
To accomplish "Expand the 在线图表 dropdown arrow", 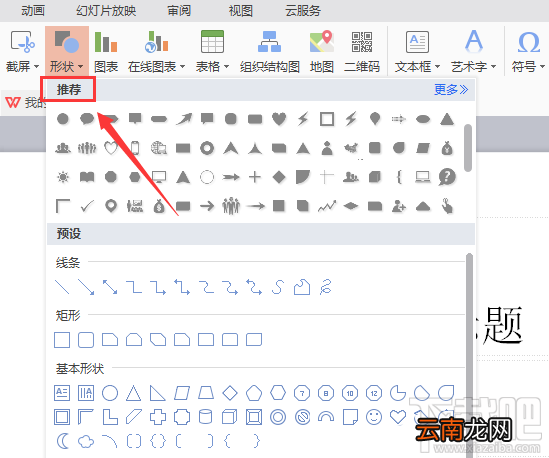I will [182, 66].
